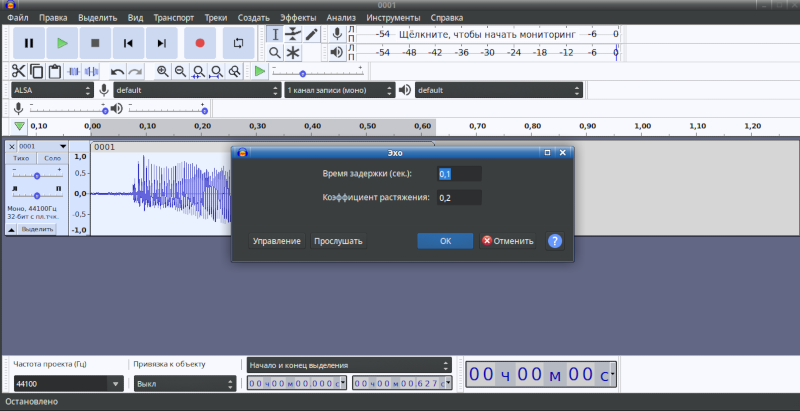Open the Эффекты menu
800x411 pixels.
click(x=298, y=18)
